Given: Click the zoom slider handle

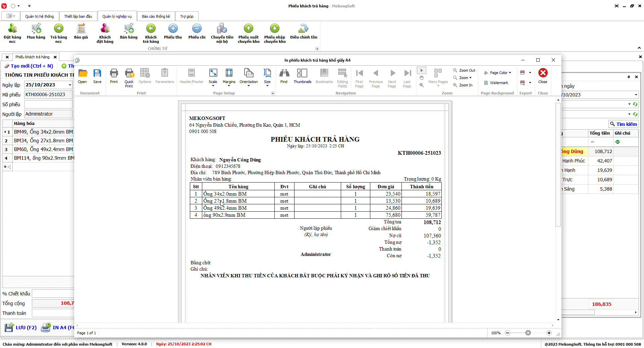Looking at the screenshot, I should [528, 333].
